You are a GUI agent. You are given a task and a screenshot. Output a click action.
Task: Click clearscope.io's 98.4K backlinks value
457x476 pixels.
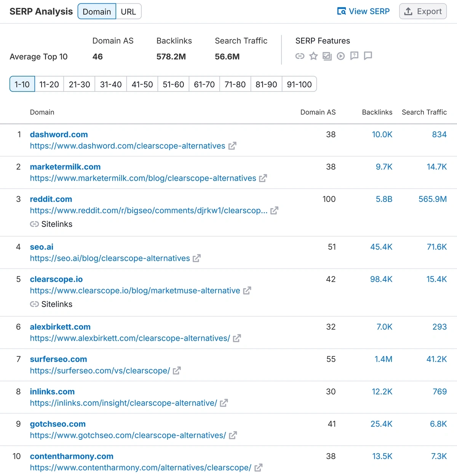pos(381,279)
